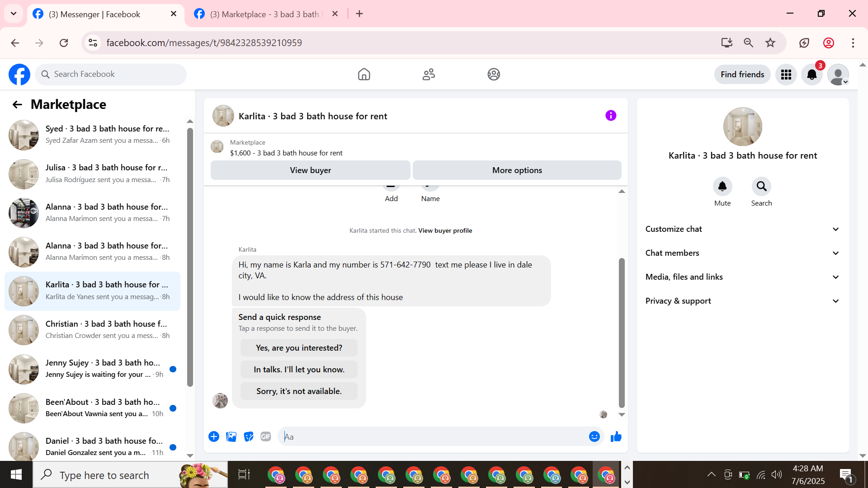This screenshot has height=488, width=868.
Task: Open the taskbar clock and date
Action: 808,474
